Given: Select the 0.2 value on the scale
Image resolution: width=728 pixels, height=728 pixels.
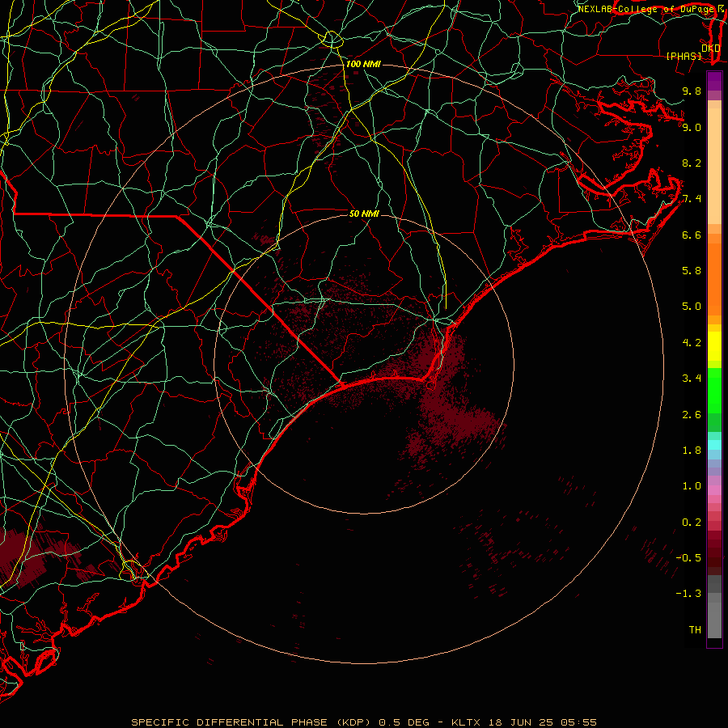Looking at the screenshot, I should tap(692, 523).
